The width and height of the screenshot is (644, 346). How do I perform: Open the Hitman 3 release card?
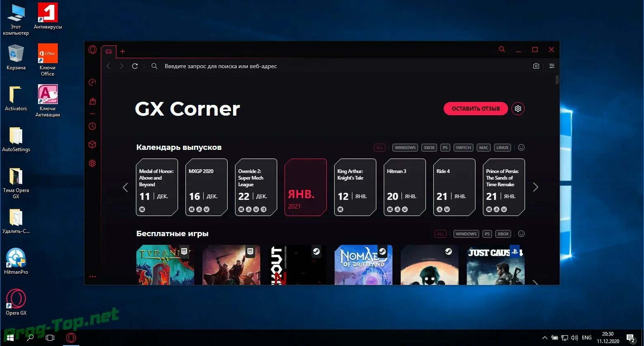(x=405, y=187)
